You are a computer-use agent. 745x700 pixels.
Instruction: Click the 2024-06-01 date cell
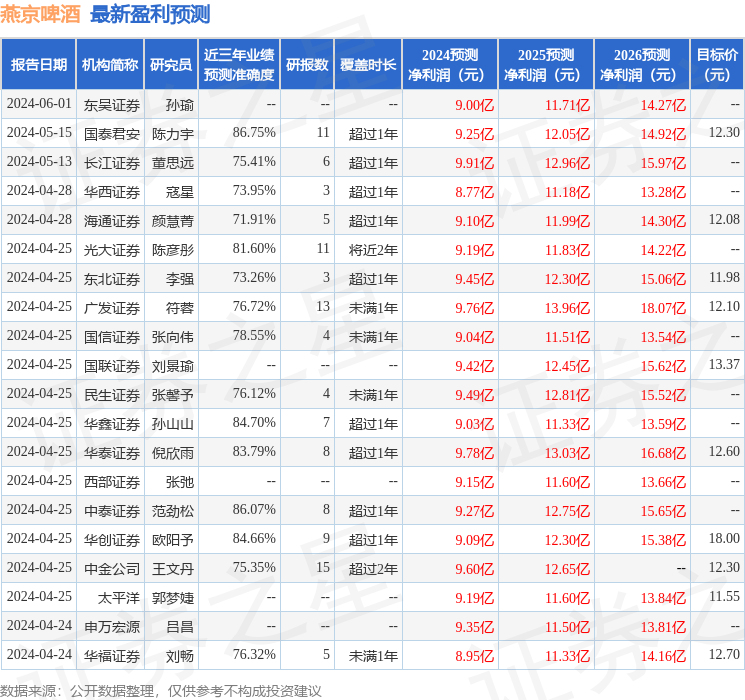tap(39, 104)
